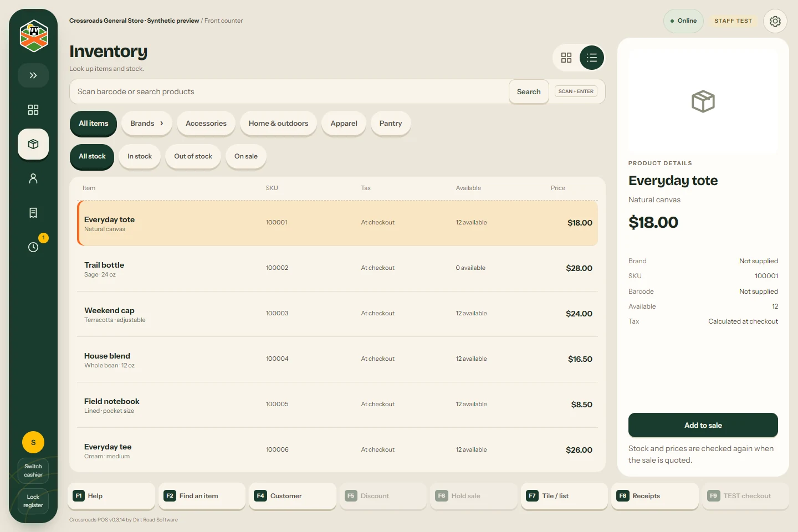This screenshot has height=532, width=798.
Task: Click the F1 Help shortcut button
Action: [x=111, y=496]
